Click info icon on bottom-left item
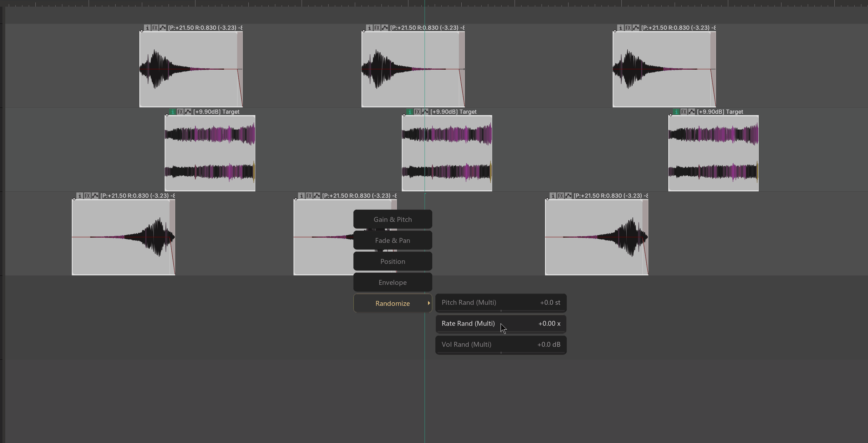The width and height of the screenshot is (868, 443). pos(80,196)
